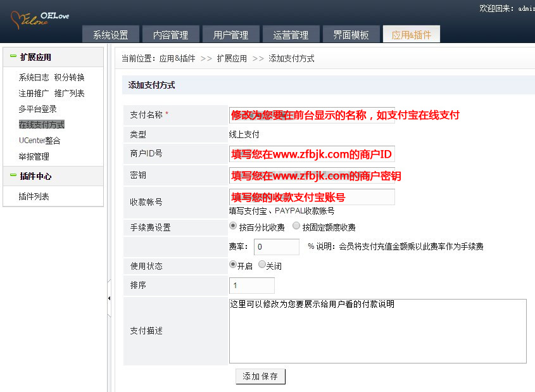
Task: Click the 排序 input field
Action: [252, 286]
